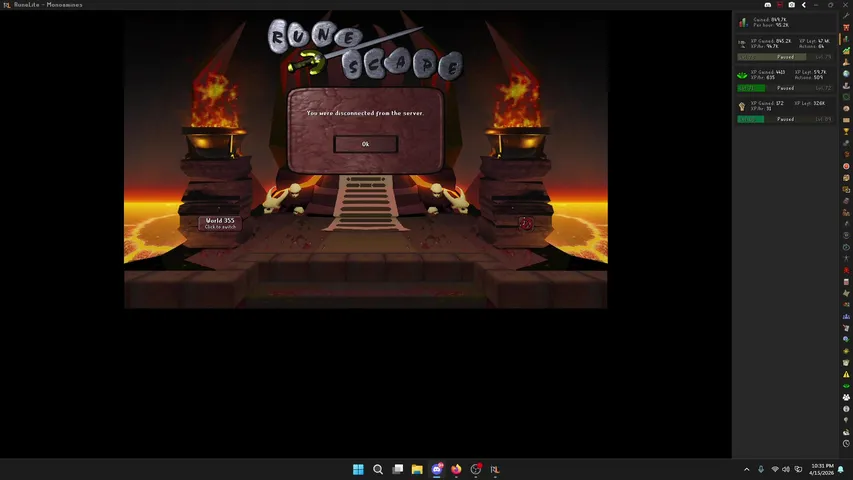This screenshot has width=853, height=480.
Task: Open the white paw print sidebar icon
Action: [x=846, y=397]
